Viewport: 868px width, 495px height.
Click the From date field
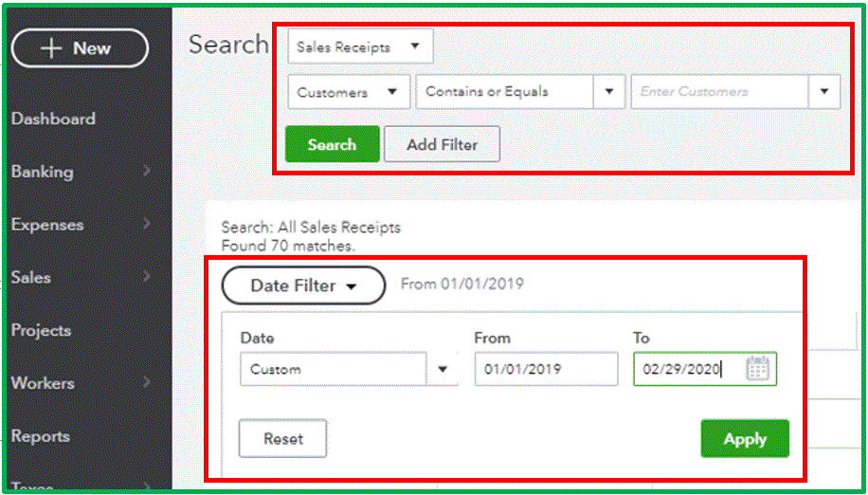point(546,370)
